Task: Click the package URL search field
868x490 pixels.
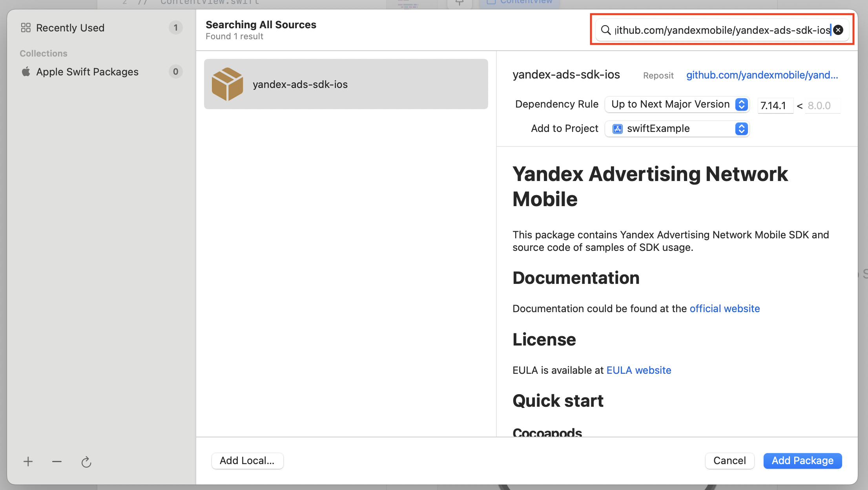Action: (722, 30)
